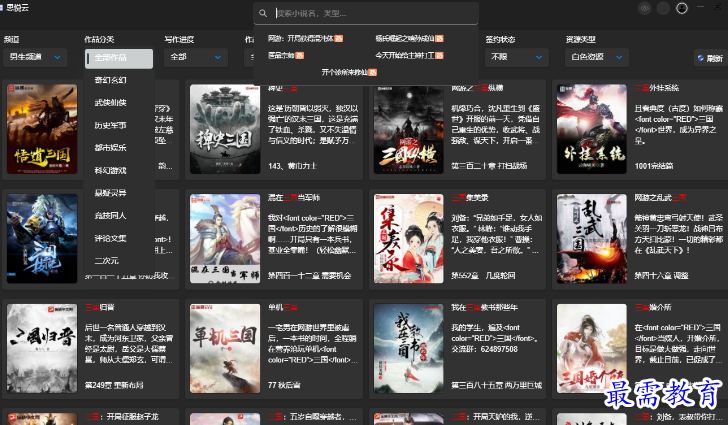Click the 三国归晋 title text
The width and height of the screenshot is (728, 425).
100,307
